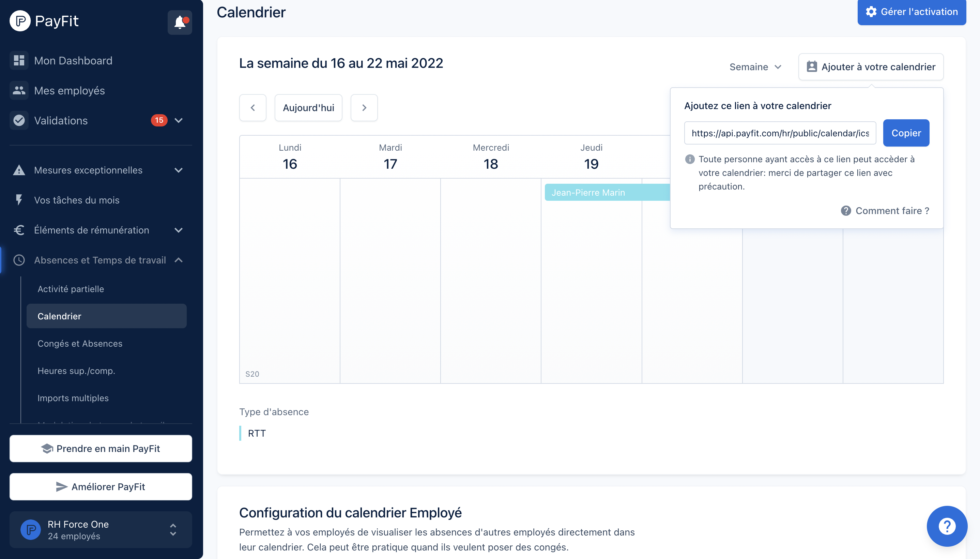Screen dimensions: 980x559
Task: Open the Semaine view dropdown
Action: 755,67
